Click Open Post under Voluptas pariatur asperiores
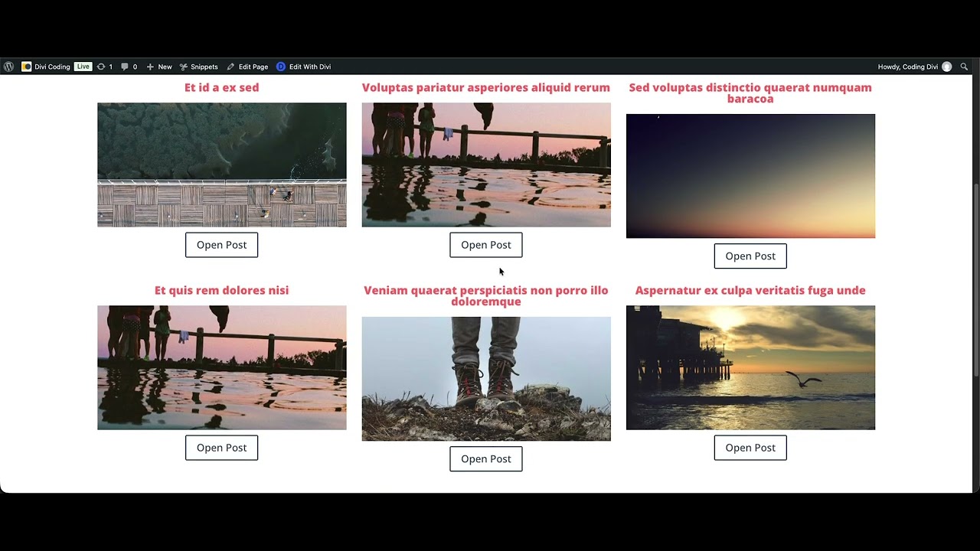The image size is (980, 551). 486,245
